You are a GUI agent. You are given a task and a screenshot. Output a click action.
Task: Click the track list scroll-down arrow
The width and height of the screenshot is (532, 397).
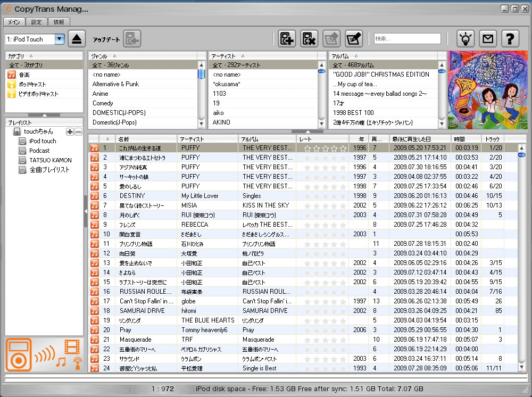[521, 367]
